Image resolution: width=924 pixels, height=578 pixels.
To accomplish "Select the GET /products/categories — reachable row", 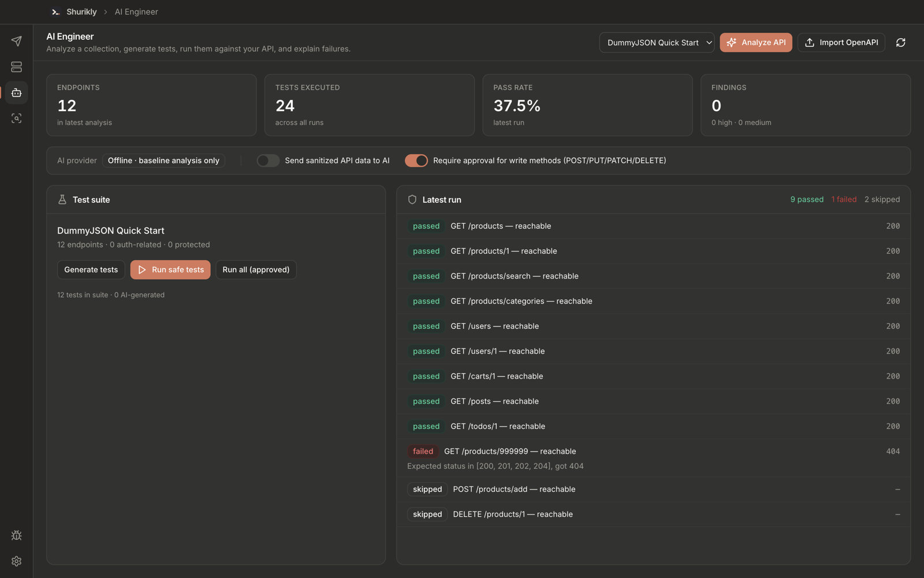I will (x=653, y=301).
